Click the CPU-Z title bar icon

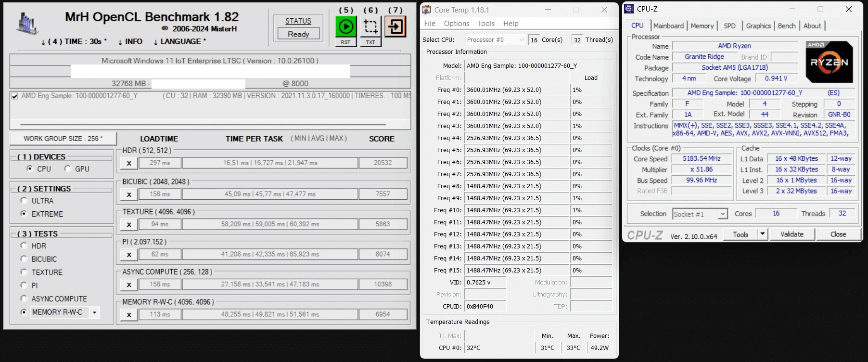point(629,9)
